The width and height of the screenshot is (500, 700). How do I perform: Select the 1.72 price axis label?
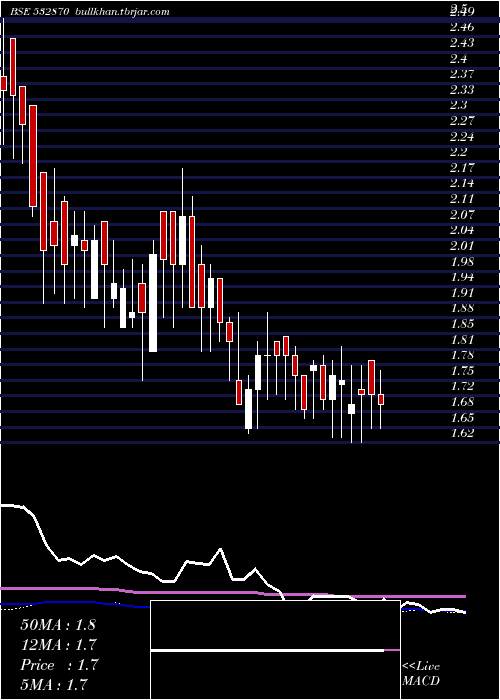[x=462, y=386]
